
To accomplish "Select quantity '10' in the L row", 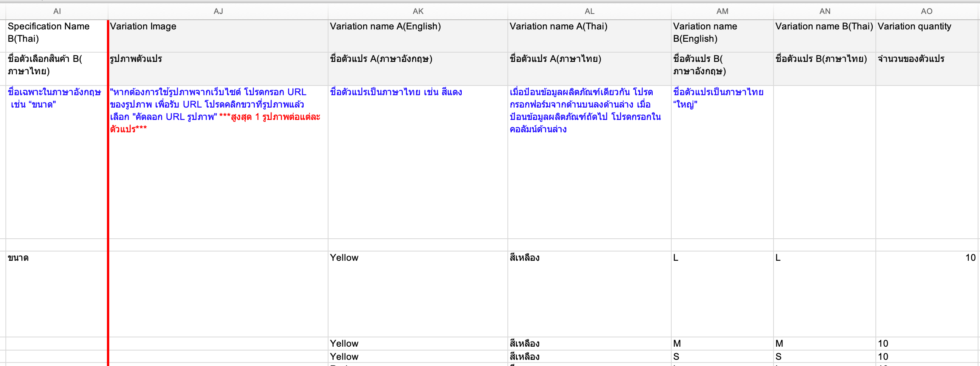I will [927, 294].
